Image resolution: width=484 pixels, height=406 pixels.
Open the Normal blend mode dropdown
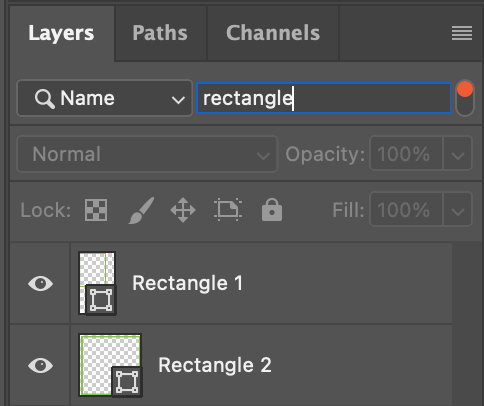click(x=147, y=154)
